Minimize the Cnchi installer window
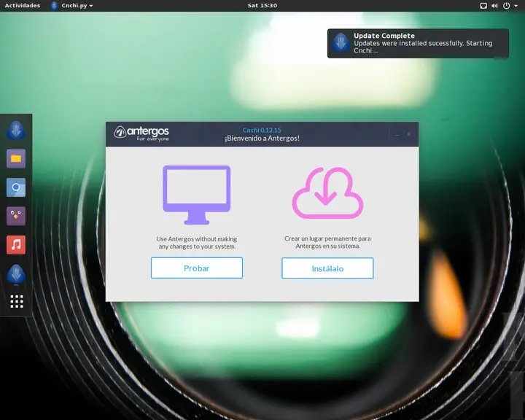The width and height of the screenshot is (525, 420). pyautogui.click(x=397, y=134)
